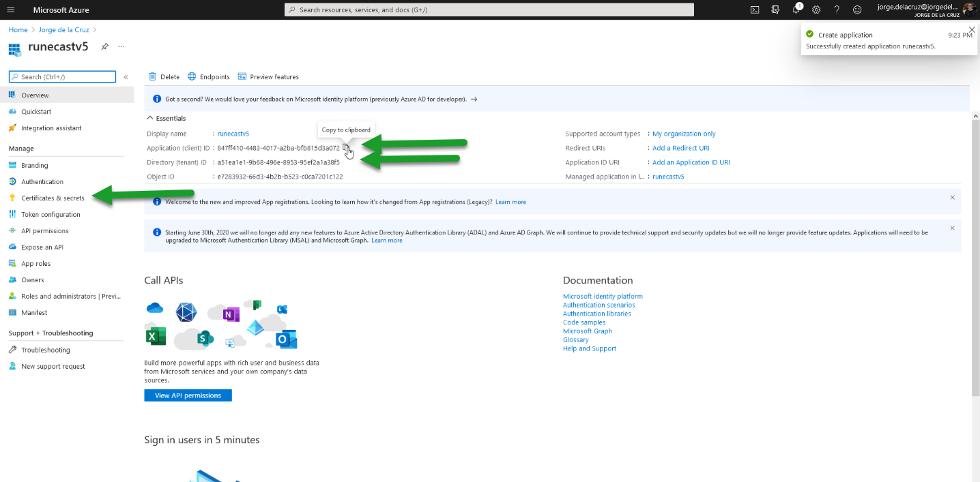Click My organization only link
Image resolution: width=980 pixels, height=482 pixels.
(684, 134)
